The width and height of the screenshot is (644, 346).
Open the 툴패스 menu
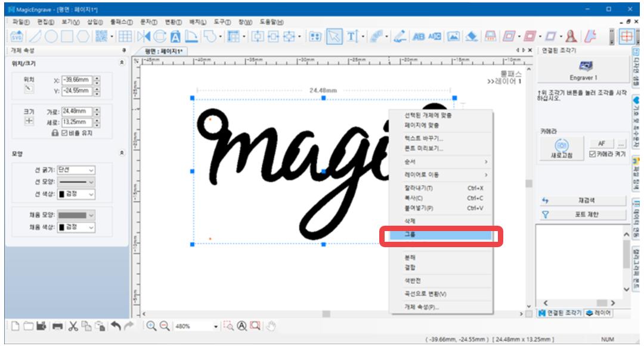coord(121,21)
